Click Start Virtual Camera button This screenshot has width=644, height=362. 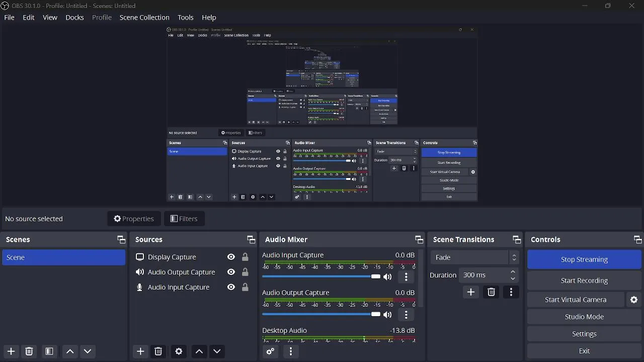point(576,300)
